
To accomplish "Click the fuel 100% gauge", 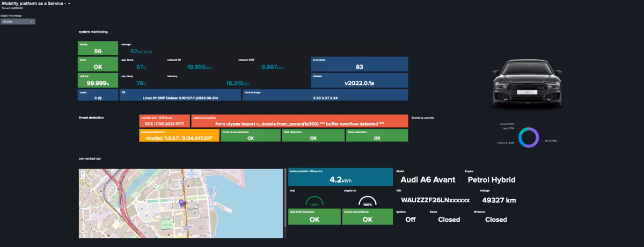I will [314, 201].
